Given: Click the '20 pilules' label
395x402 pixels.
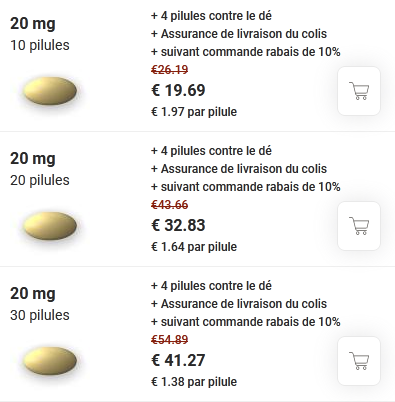Looking at the screenshot, I should point(40,180).
